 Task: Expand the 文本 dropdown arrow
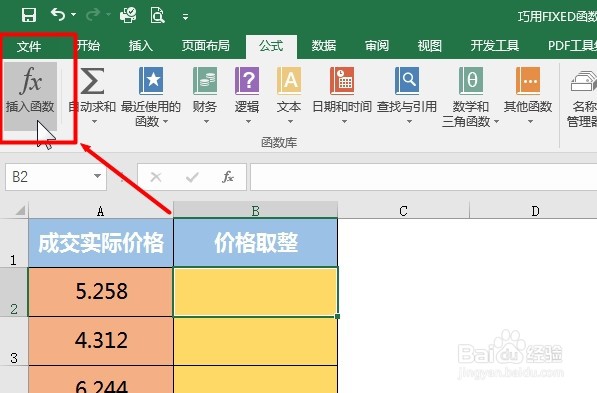click(x=290, y=122)
